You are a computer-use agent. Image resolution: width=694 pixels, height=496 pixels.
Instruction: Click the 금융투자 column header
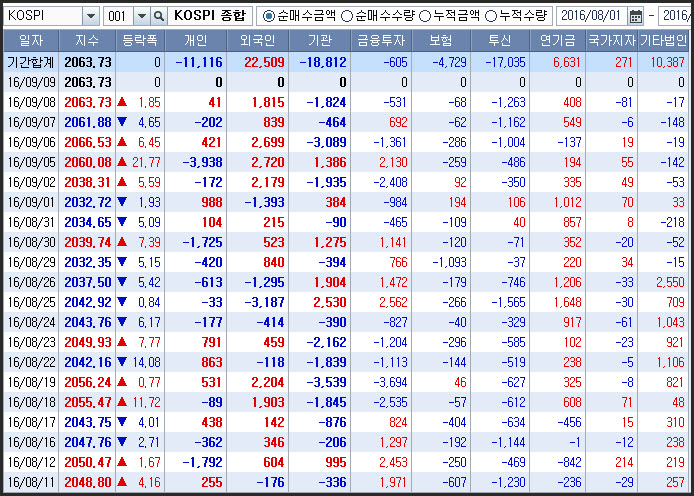(381, 41)
